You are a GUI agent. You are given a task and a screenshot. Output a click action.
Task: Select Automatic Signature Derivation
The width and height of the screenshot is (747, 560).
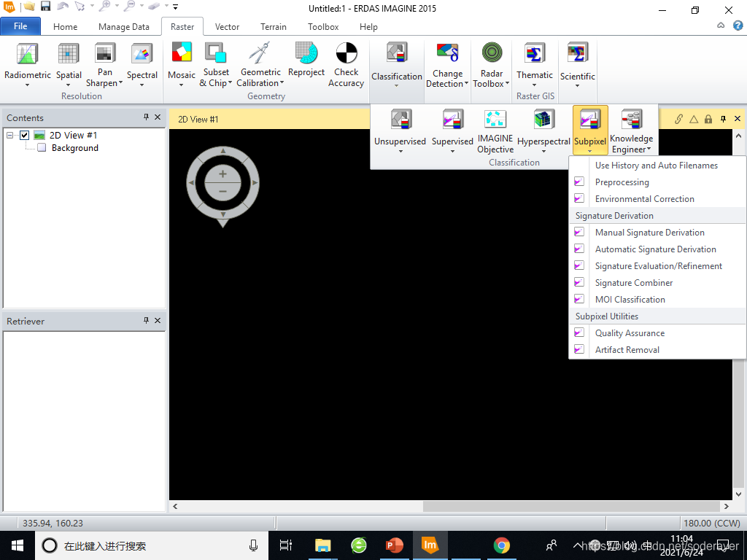(x=657, y=249)
